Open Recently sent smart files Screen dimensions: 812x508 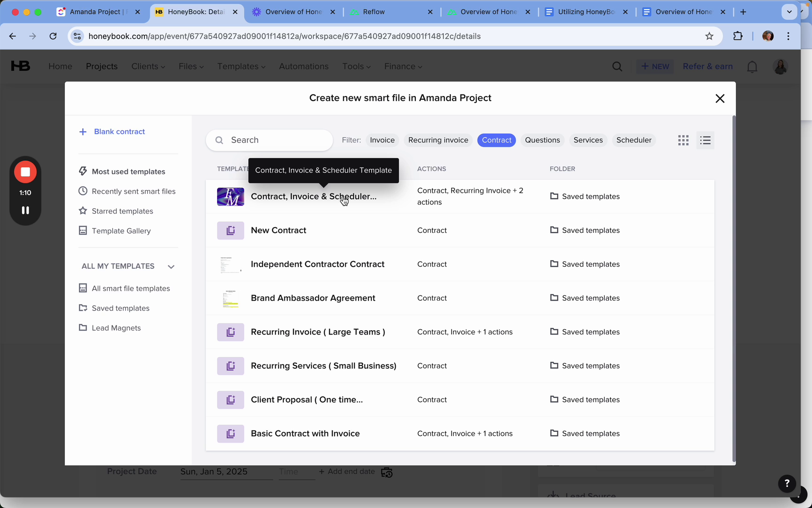click(x=127, y=191)
